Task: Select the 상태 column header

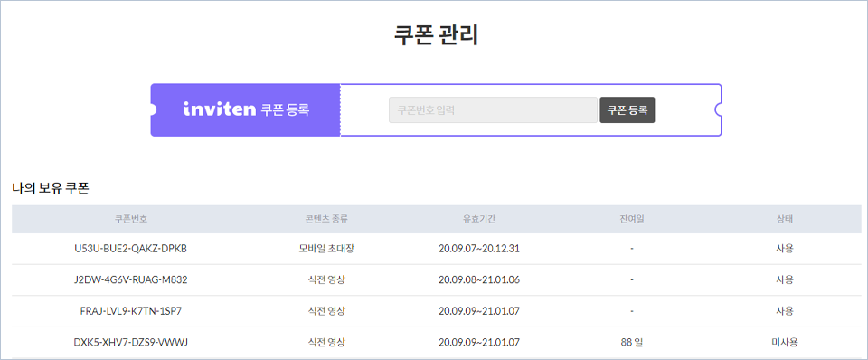Action: (x=785, y=219)
